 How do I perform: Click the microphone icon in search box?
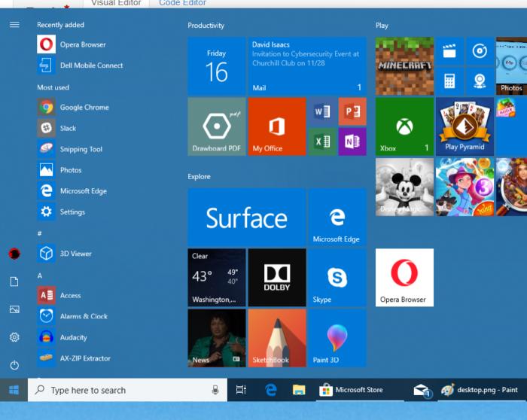215,390
